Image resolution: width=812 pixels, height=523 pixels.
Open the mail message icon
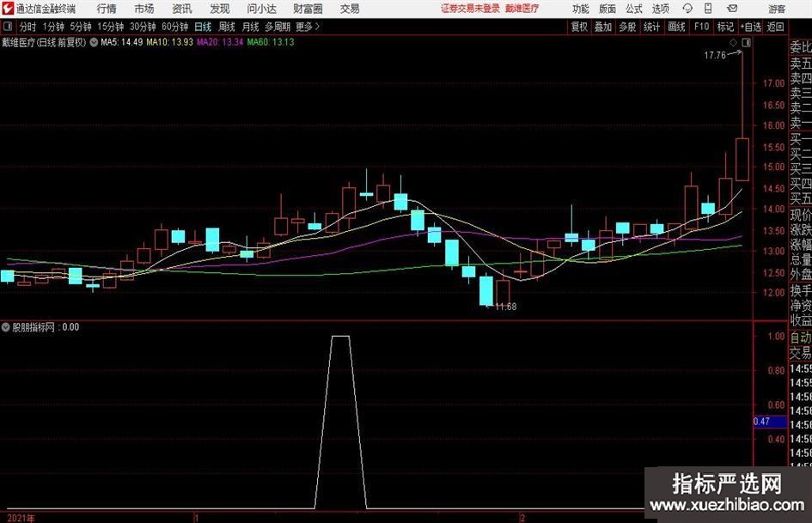pyautogui.click(x=732, y=9)
